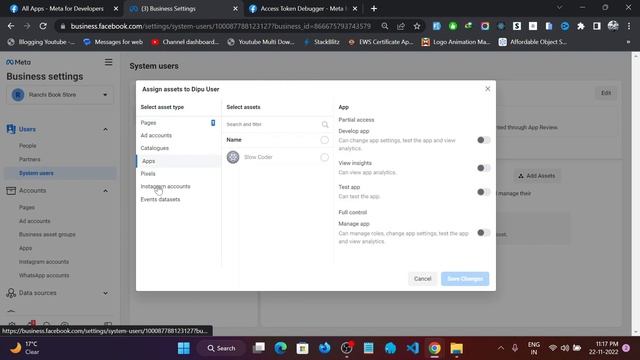Reload the page
640x360 pixels.
tap(43, 26)
